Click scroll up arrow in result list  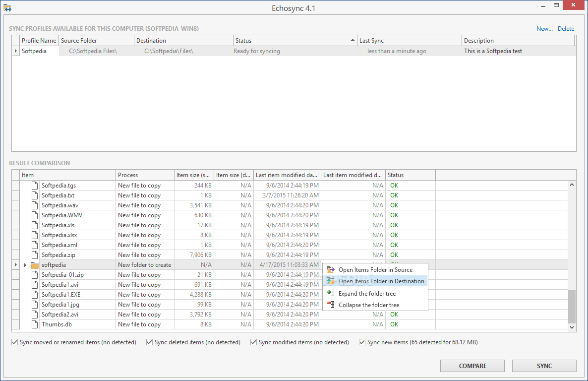[572, 185]
